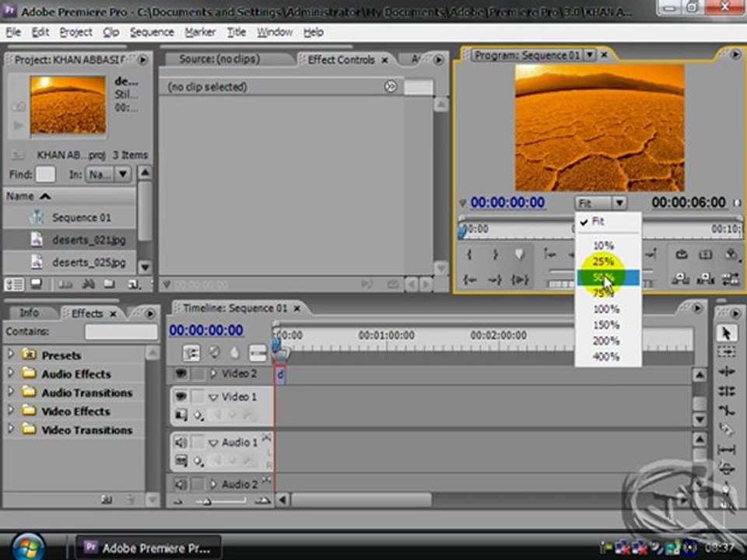Expand the Audio Effects folder

click(10, 373)
